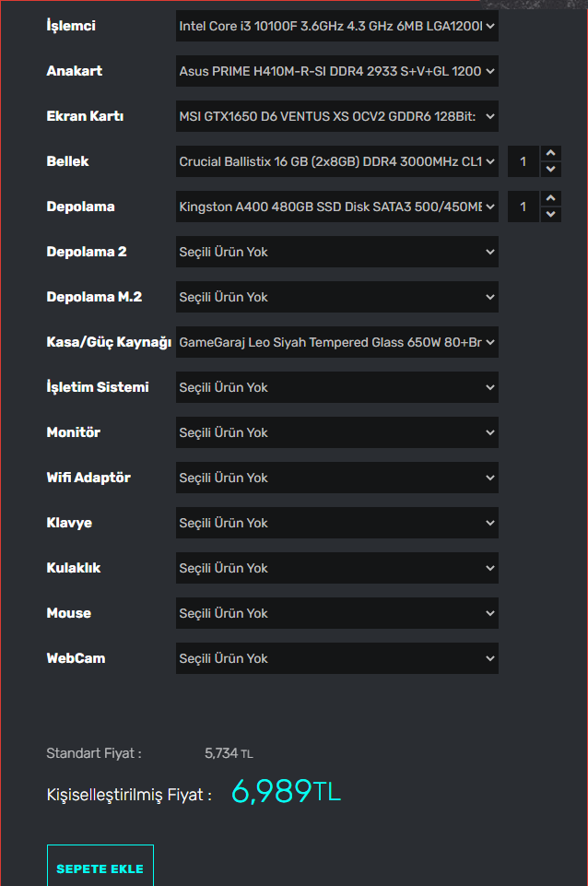The height and width of the screenshot is (886, 588).
Task: Expand the Anakart motherboard selection
Action: pos(336,71)
